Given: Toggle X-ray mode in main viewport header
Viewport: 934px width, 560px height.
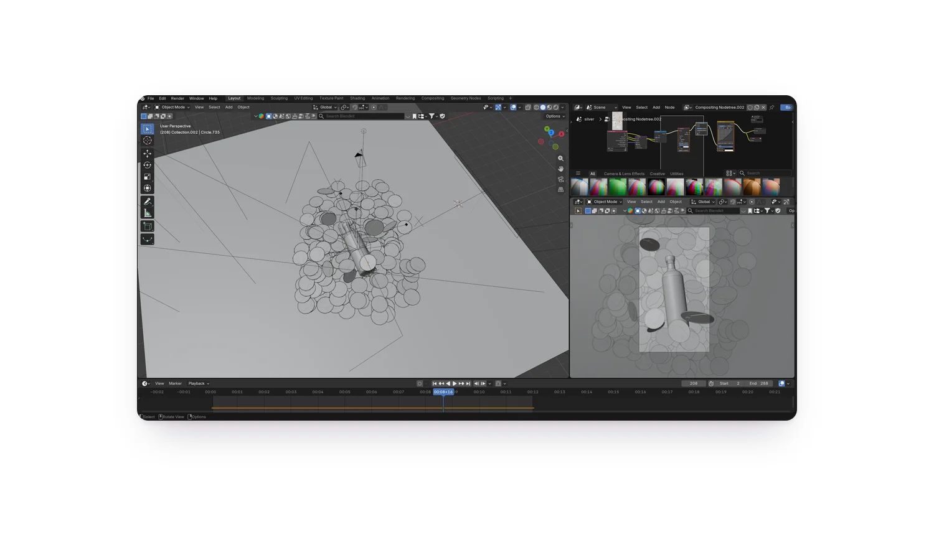Looking at the screenshot, I should coord(528,107).
